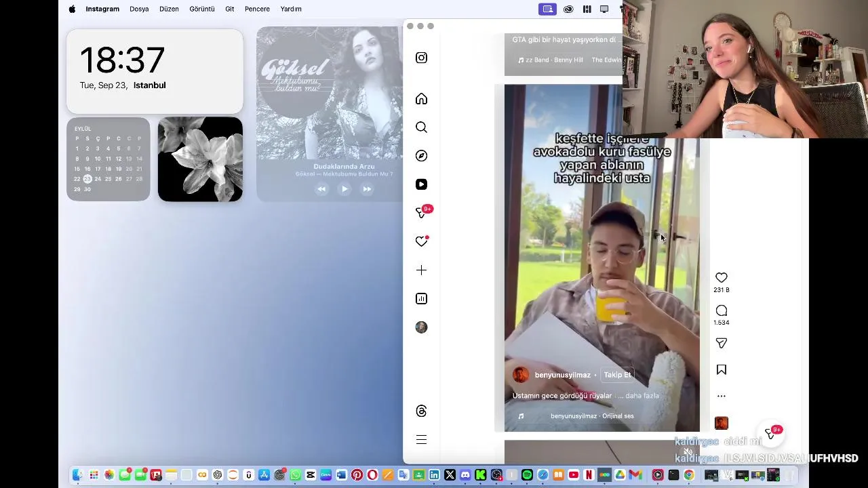Viewport: 868px width, 488px height.
Task: Open the profile avatar in the sidebar
Action: tap(421, 327)
